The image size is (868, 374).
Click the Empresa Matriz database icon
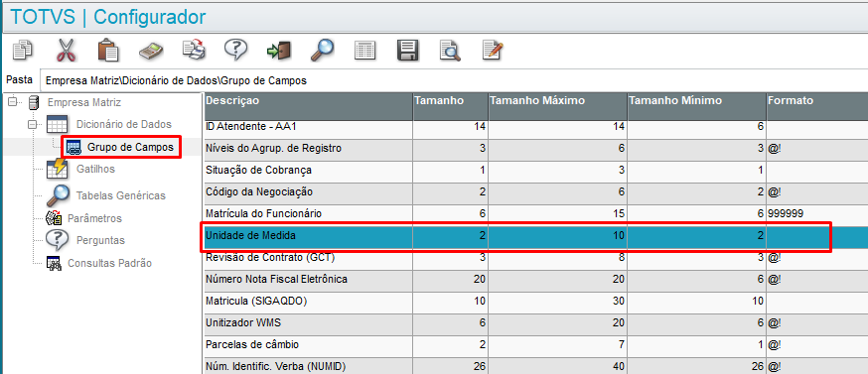pos(33,103)
